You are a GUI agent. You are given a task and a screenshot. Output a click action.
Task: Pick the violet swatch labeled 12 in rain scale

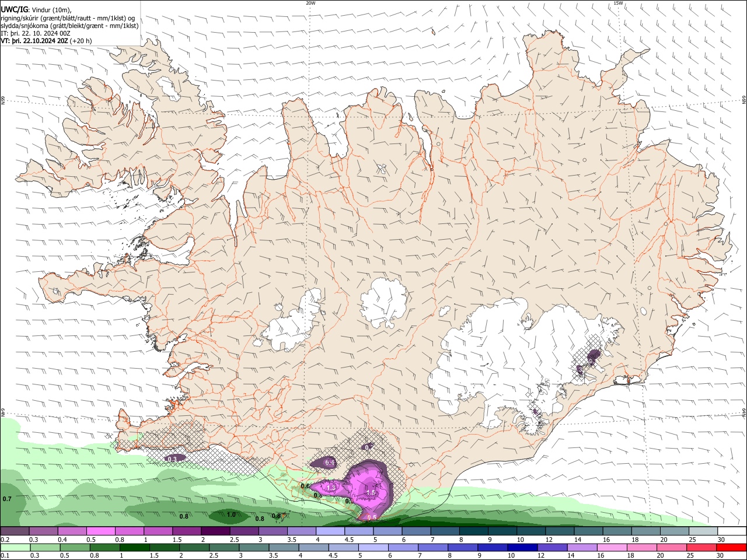pos(552,548)
